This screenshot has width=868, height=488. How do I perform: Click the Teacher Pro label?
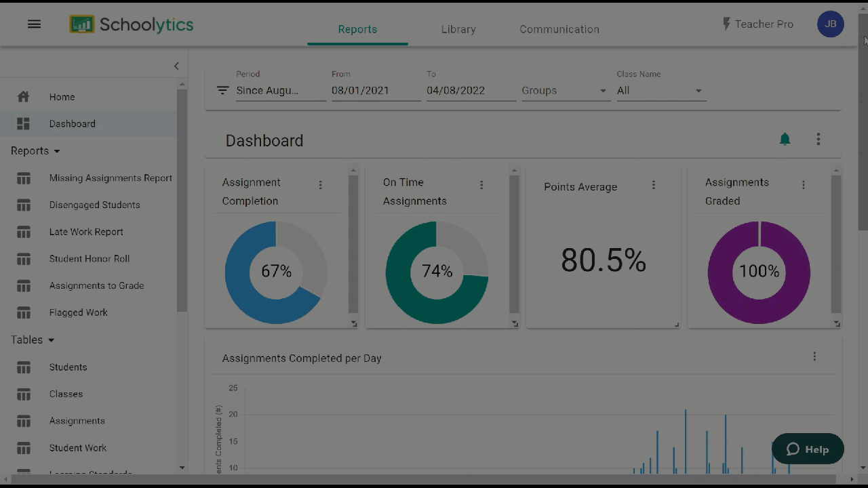(x=764, y=24)
